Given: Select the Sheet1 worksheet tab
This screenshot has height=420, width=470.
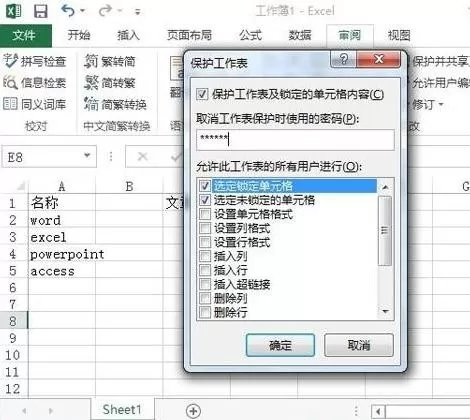Looking at the screenshot, I should click(122, 409).
